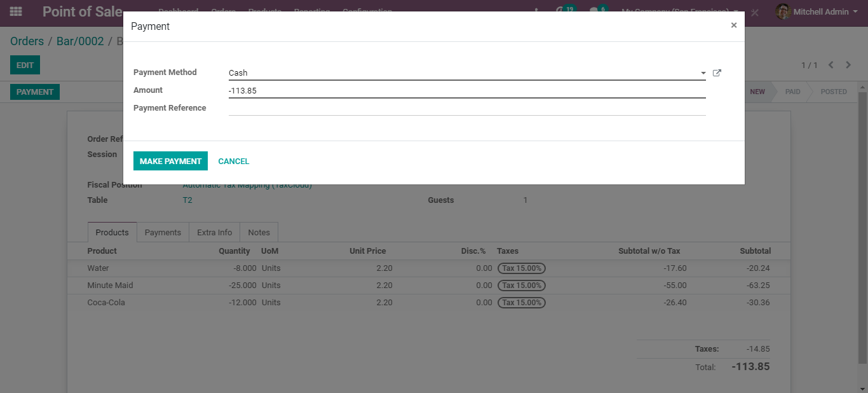Click Cancel in the Payment dialog
The image size is (868, 393).
(x=234, y=161)
